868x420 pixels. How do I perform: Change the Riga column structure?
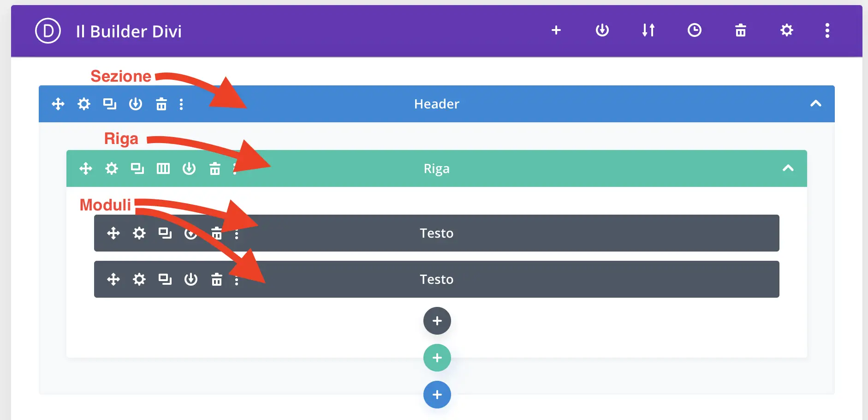[163, 168]
